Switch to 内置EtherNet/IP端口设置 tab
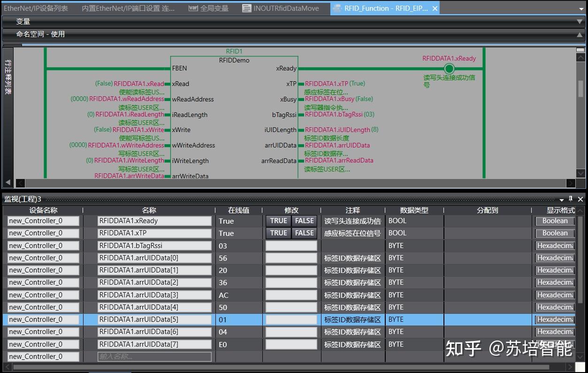 pos(128,8)
